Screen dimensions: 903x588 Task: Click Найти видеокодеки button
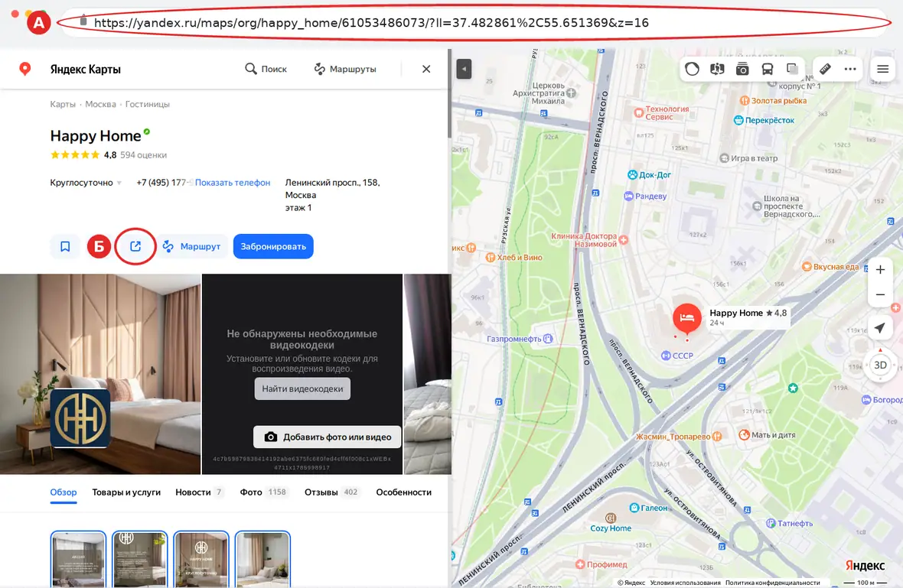tap(302, 389)
